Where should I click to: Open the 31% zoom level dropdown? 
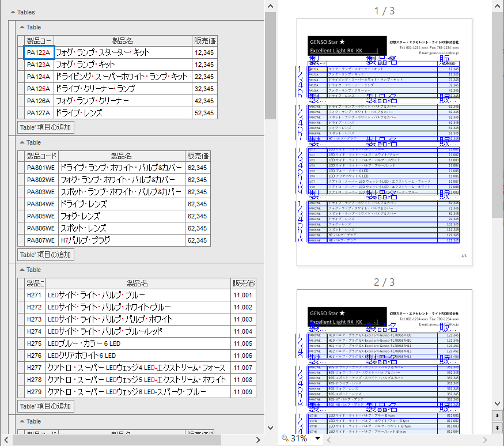point(317,438)
